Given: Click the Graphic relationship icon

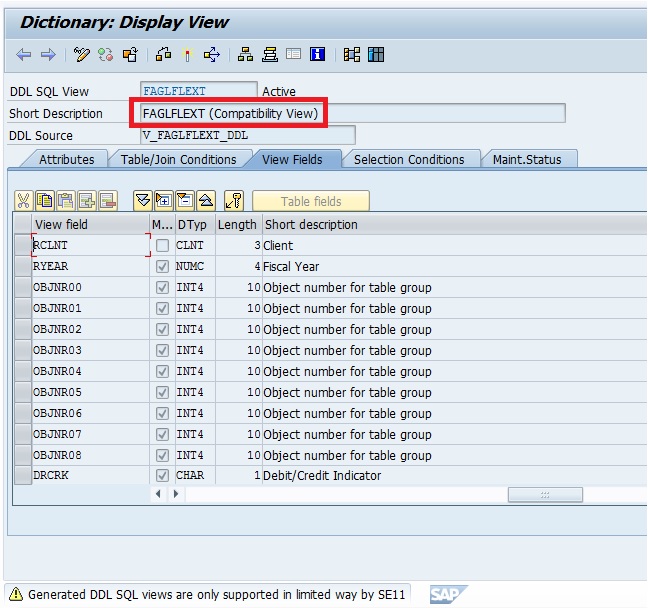Looking at the screenshot, I should (352, 55).
